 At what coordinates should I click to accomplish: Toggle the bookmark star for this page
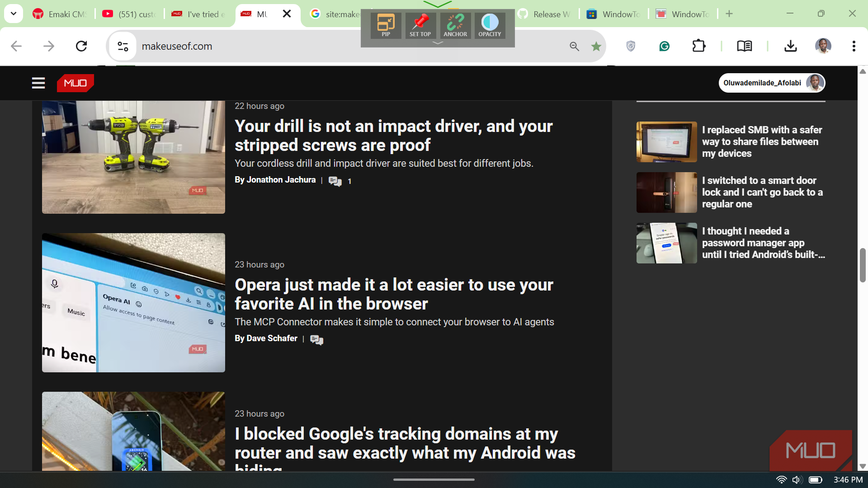(596, 46)
